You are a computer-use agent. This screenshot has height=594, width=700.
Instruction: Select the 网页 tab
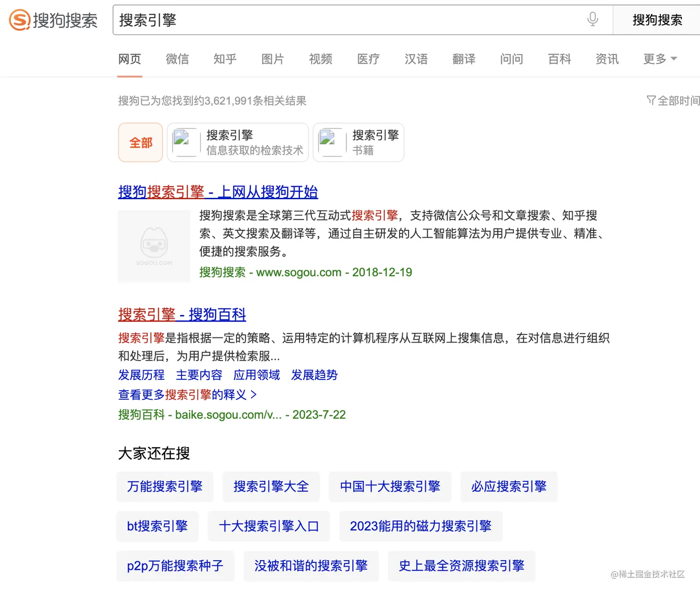(x=130, y=59)
